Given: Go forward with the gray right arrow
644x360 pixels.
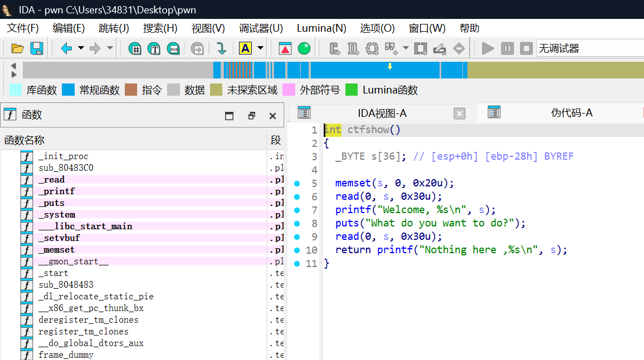Looking at the screenshot, I should coord(95,48).
